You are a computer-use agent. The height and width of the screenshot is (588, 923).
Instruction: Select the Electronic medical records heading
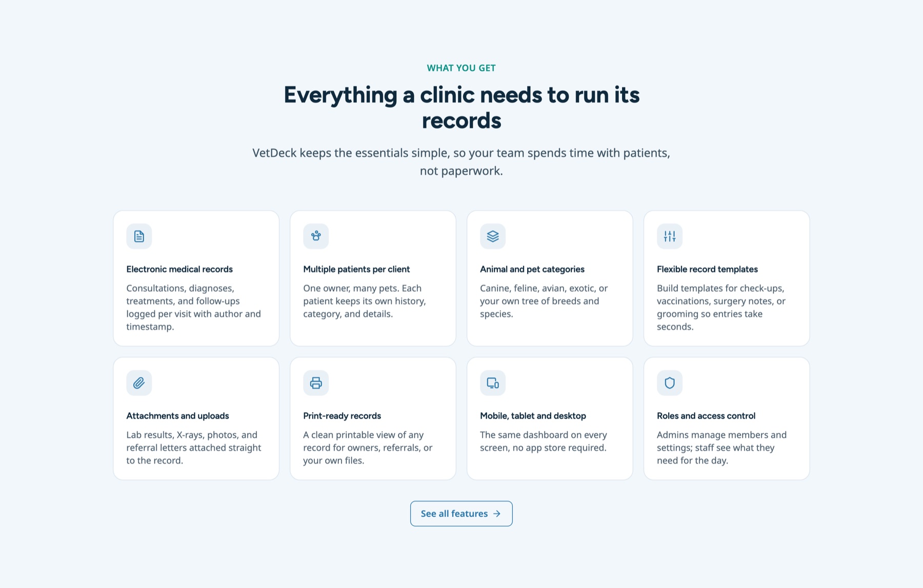[179, 269]
